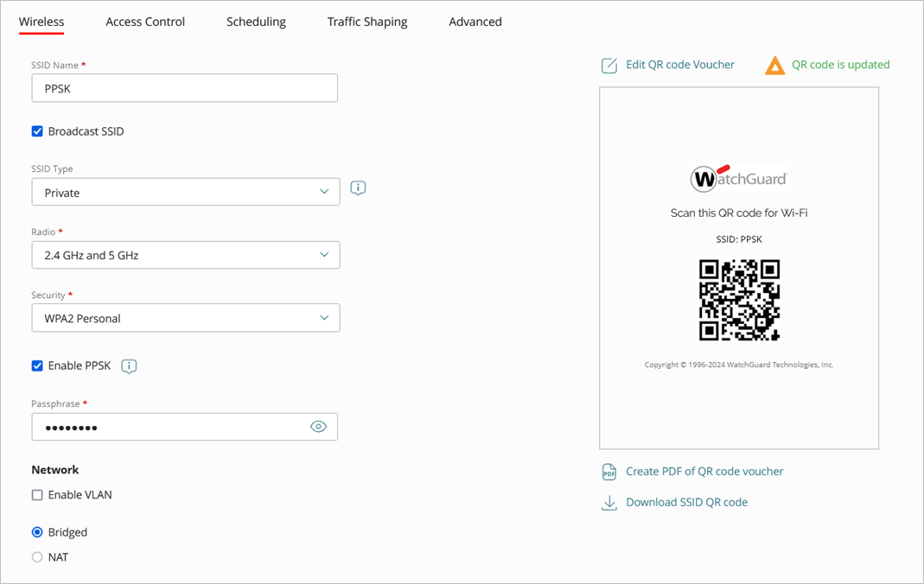The image size is (924, 584).
Task: Click the copyright text under the QR code
Action: point(739,365)
